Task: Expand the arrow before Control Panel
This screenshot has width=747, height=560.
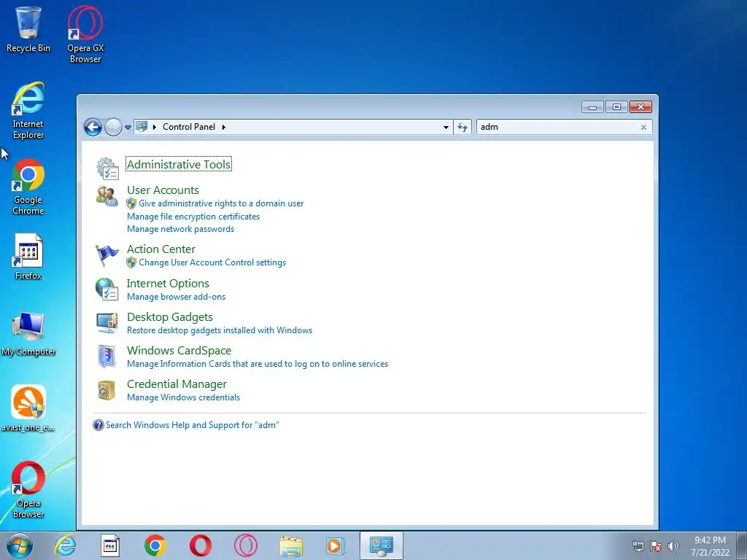Action: pyautogui.click(x=155, y=127)
